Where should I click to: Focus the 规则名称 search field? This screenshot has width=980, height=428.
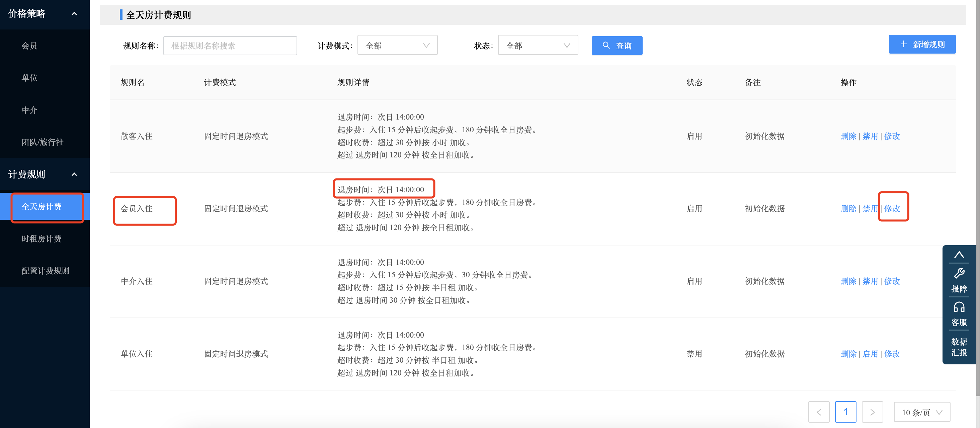coord(230,46)
